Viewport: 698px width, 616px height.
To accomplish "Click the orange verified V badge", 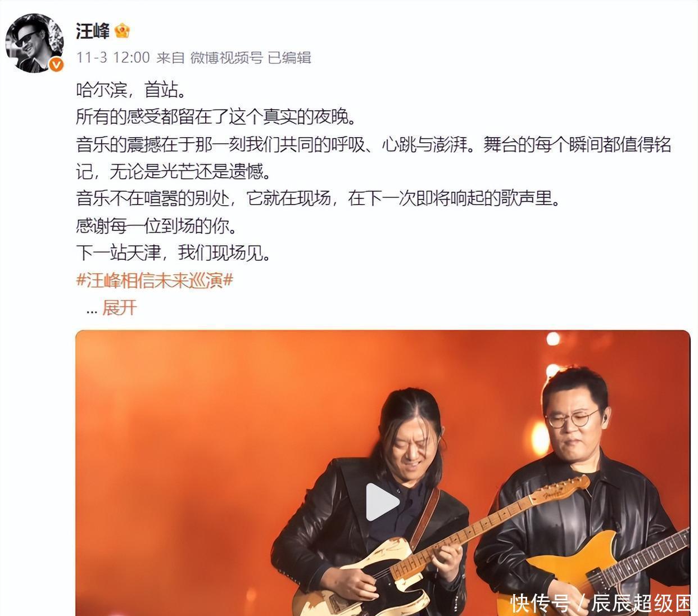I will pyautogui.click(x=56, y=65).
